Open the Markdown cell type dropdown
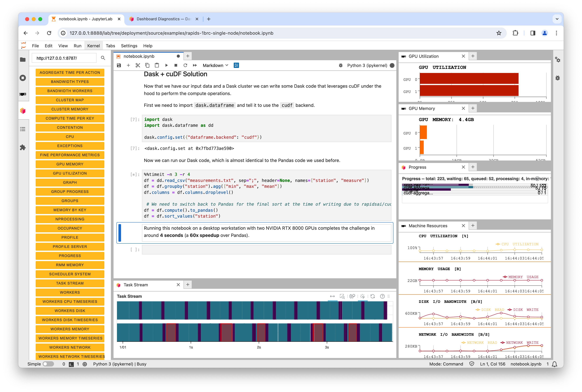582x392 pixels. point(215,65)
